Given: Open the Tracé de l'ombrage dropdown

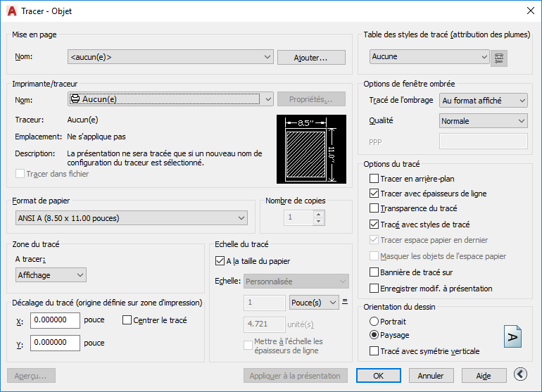Looking at the screenshot, I should pos(484,101).
